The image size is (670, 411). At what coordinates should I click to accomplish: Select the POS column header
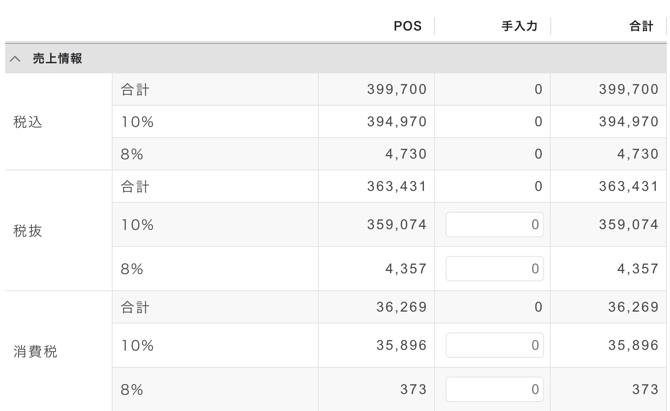click(407, 27)
